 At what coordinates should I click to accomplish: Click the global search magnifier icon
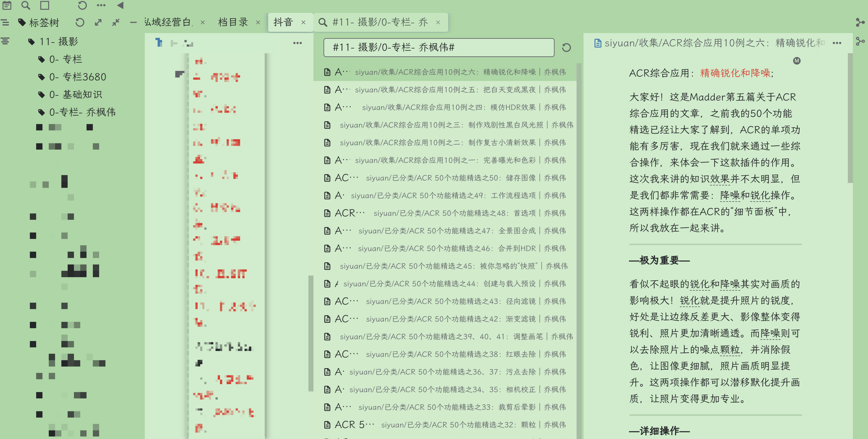[25, 5]
